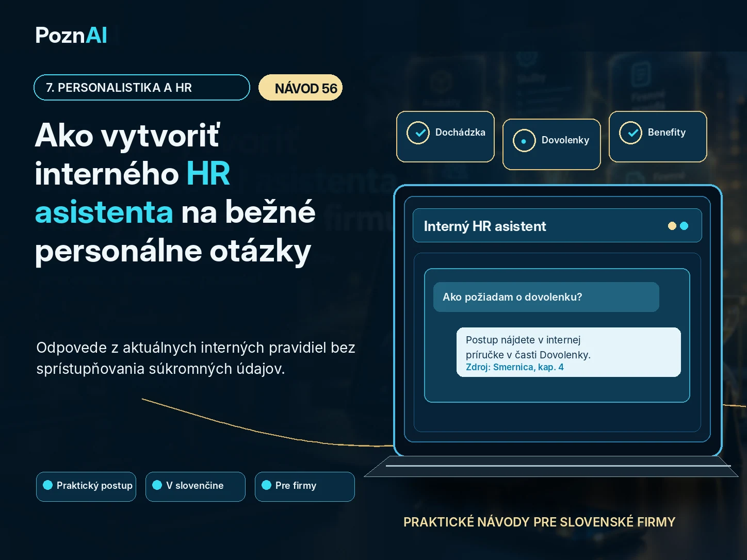Toggle the Dochádzka checkmark icon

click(x=418, y=133)
